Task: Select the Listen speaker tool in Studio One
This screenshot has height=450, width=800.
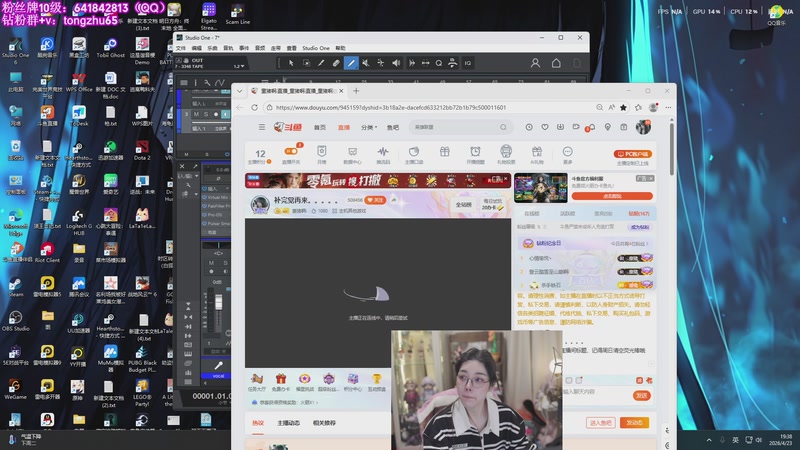Action: point(396,63)
